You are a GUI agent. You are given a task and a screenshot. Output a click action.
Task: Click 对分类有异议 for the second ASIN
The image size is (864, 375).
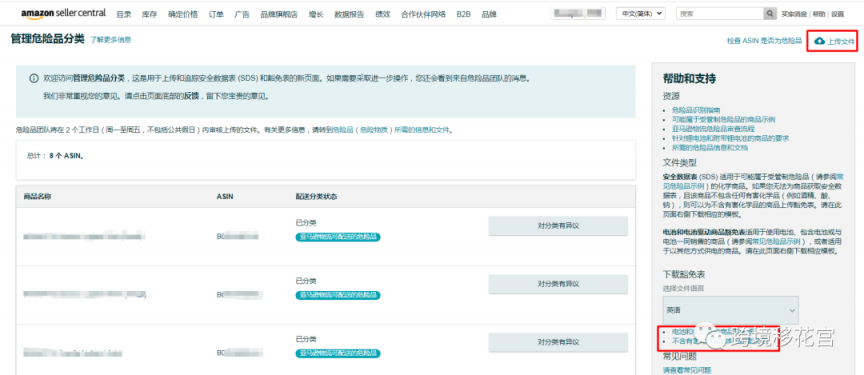pos(558,284)
